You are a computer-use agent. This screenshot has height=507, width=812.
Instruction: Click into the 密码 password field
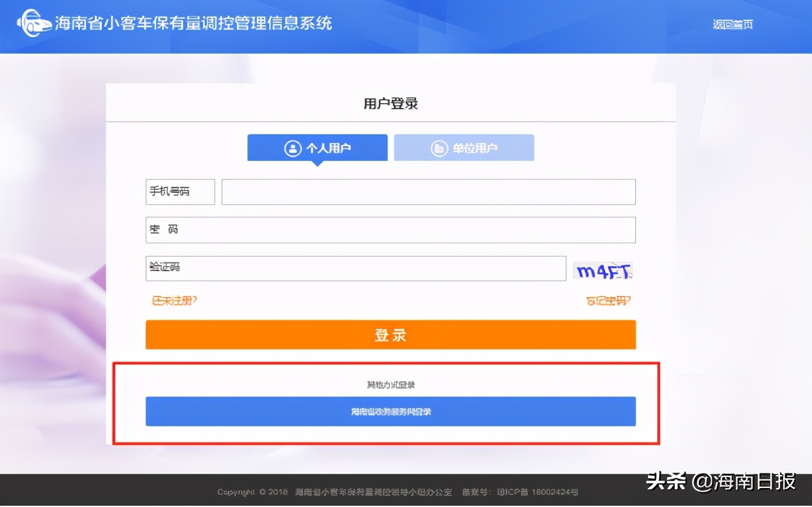391,230
